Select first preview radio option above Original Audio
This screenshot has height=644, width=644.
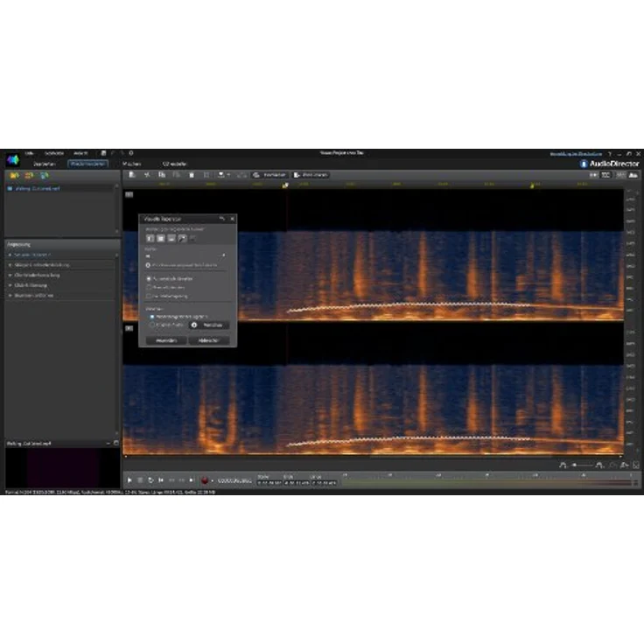(x=152, y=317)
